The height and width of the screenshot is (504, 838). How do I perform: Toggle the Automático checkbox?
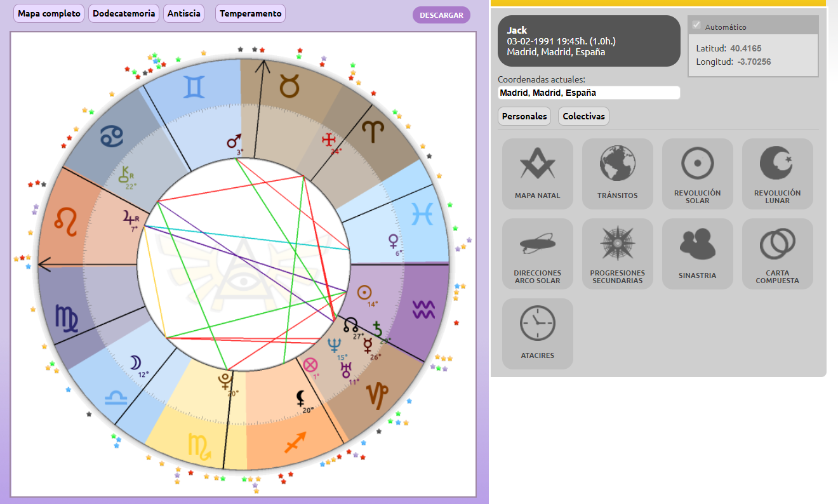coord(697,25)
